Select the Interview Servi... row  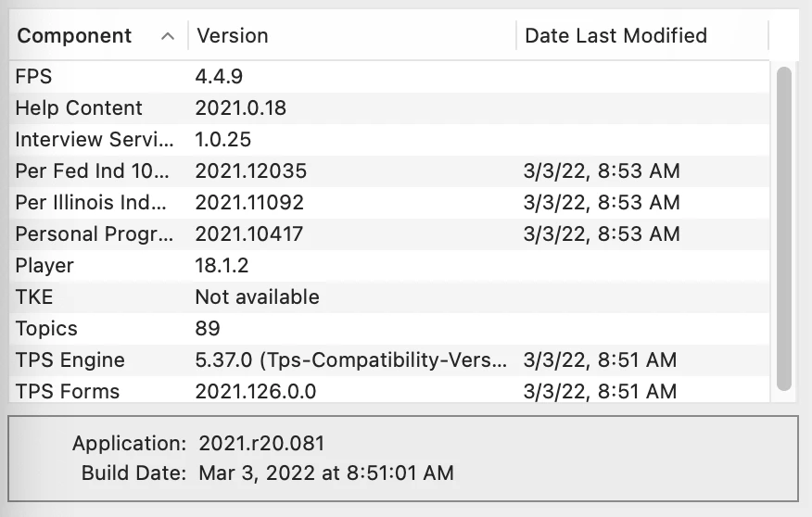389,140
